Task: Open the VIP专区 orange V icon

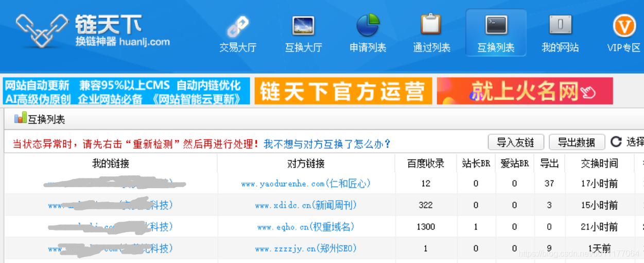Action: [x=624, y=25]
